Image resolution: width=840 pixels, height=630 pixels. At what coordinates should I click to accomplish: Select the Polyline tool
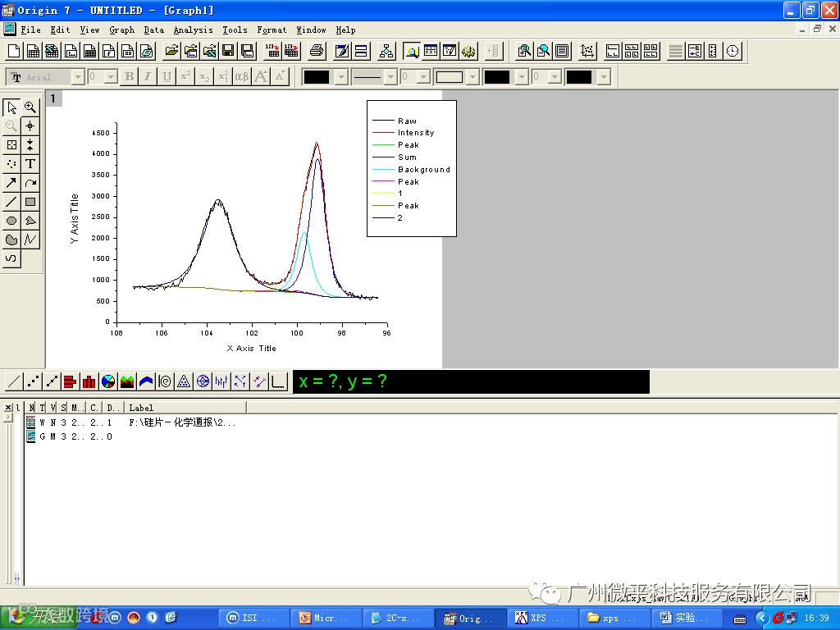pos(30,240)
